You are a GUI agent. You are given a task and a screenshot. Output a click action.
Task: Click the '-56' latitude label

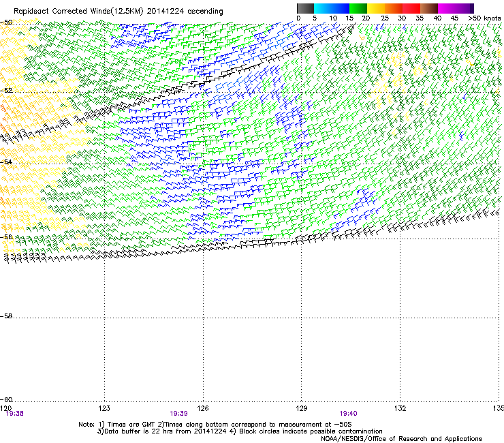click(6, 236)
